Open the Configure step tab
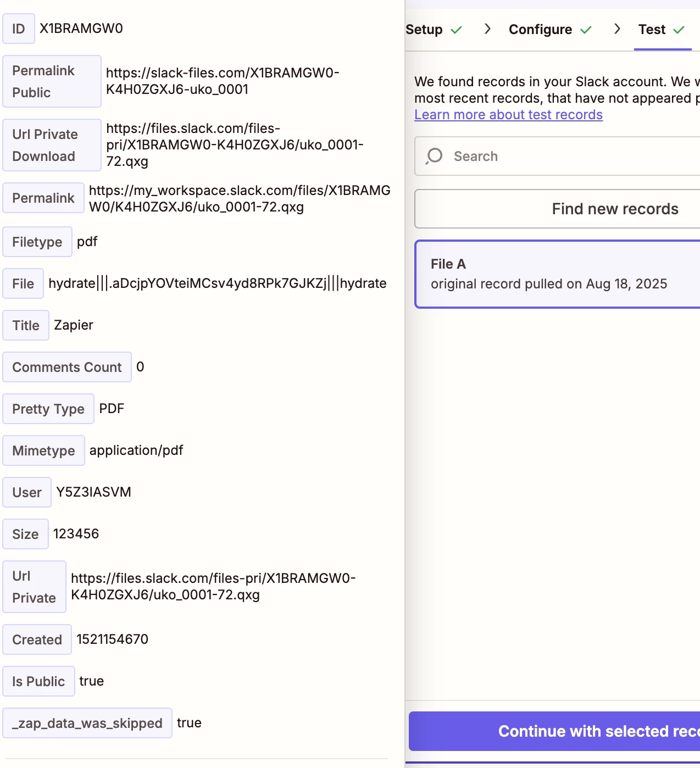Screen dimensions: 700x768 point(540,30)
